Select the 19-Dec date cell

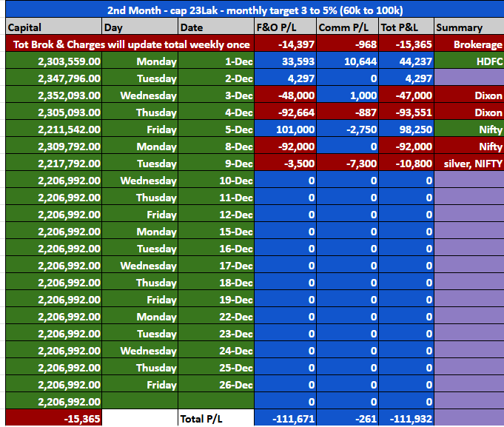coord(216,300)
